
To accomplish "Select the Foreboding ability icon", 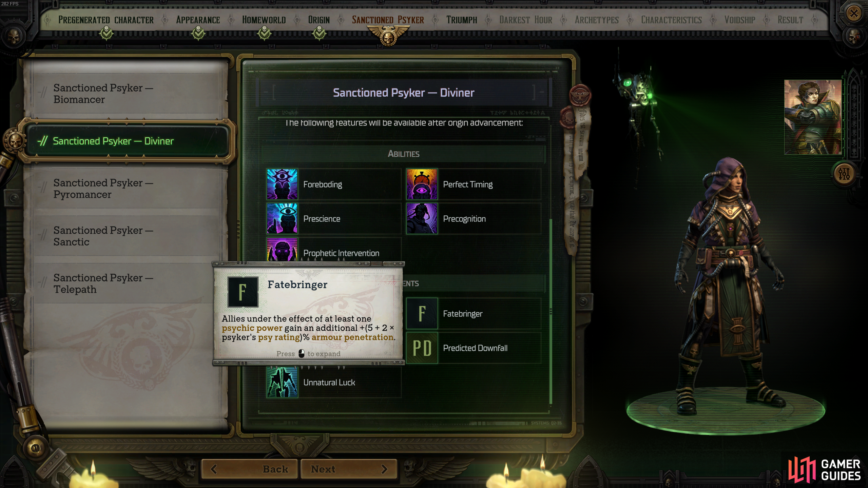I will coord(282,184).
